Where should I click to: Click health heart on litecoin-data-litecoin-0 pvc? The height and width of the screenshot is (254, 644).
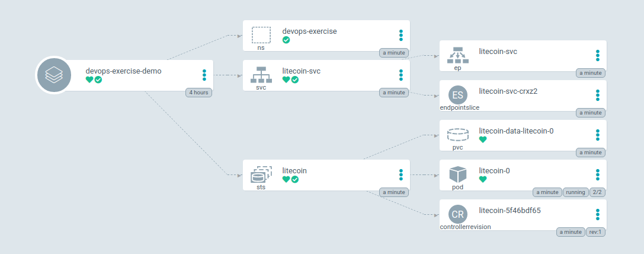[483, 139]
